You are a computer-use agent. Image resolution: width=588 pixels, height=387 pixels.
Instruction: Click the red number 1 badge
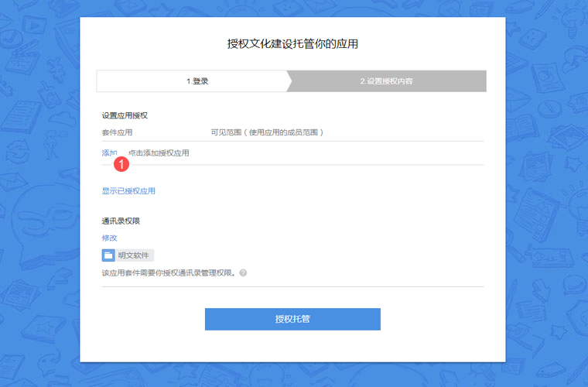tap(121, 164)
